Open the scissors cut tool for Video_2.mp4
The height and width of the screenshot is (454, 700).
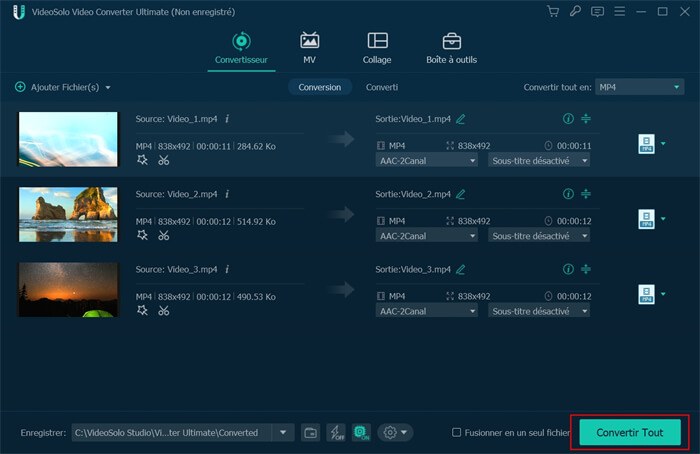click(x=164, y=234)
